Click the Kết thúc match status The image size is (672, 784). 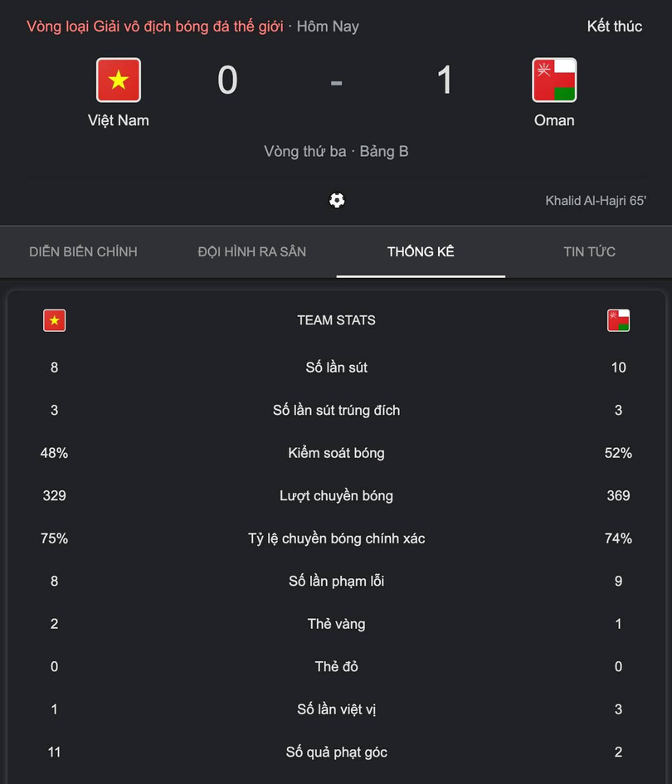point(614,27)
